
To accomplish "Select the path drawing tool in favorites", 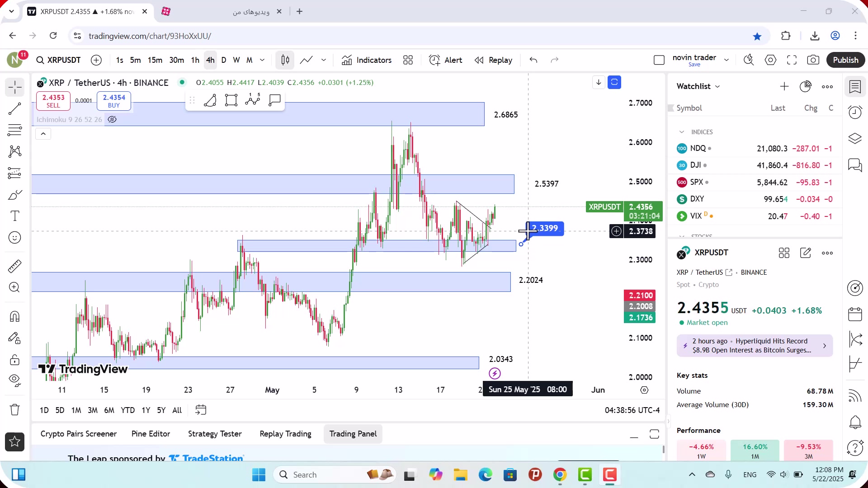I will (x=210, y=100).
